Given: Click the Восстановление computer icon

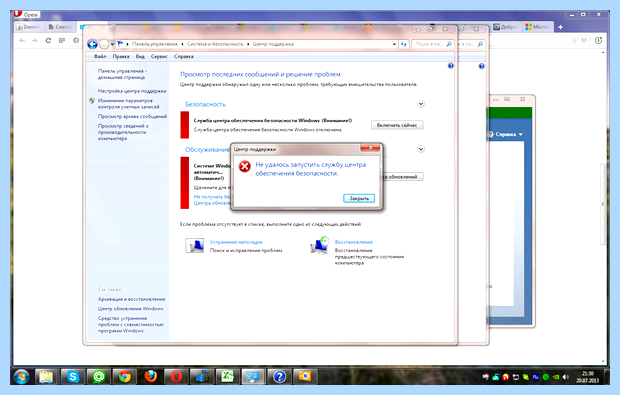Looking at the screenshot, I should pos(320,245).
